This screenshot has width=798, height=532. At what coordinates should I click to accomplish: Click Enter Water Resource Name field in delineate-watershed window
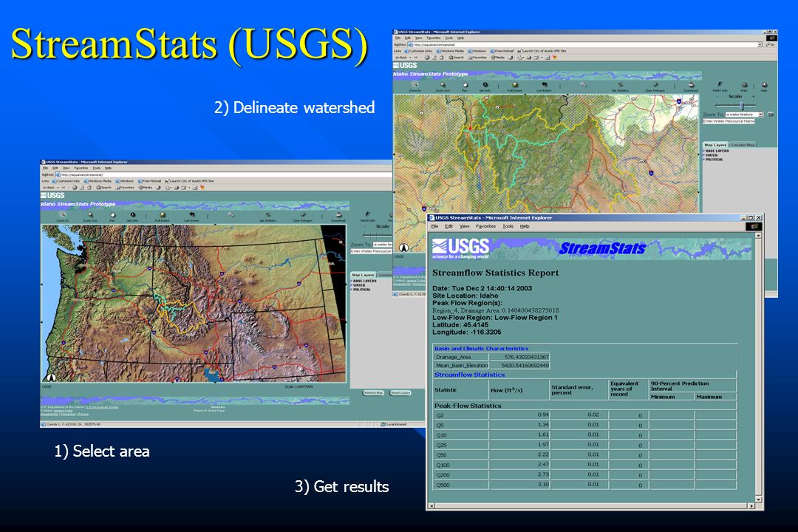729,121
